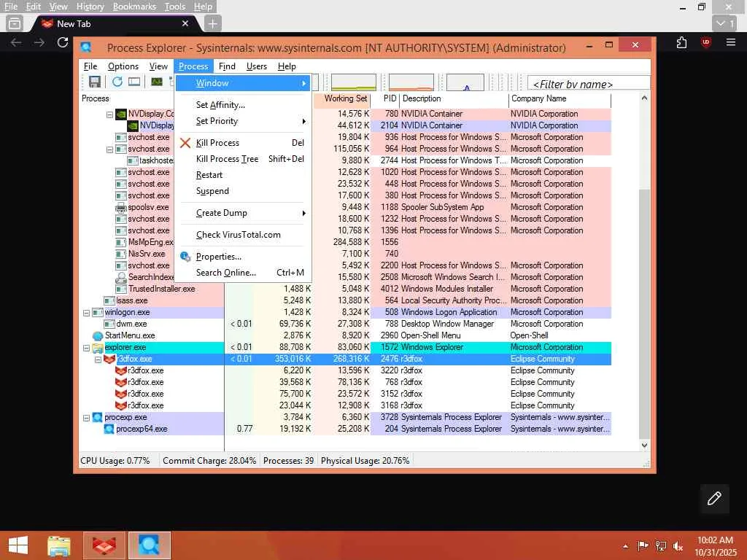The width and height of the screenshot is (747, 560).
Task: Sort by Company Name column header
Action: 560,99
